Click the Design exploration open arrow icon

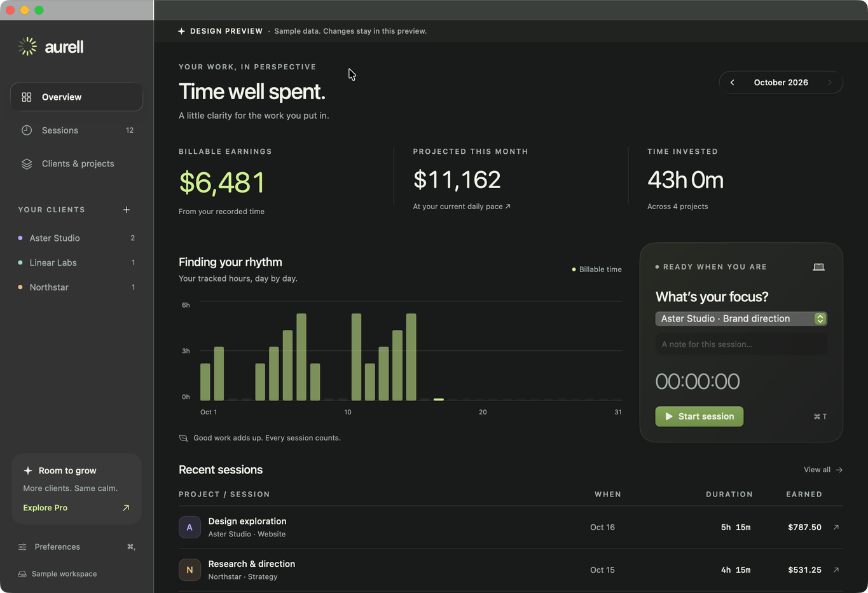[836, 527]
